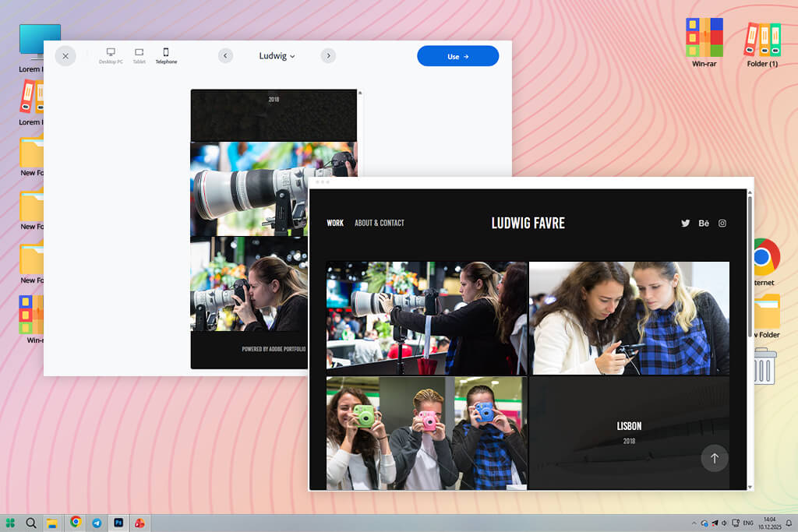
Task: Select the Desktop PC preview mode
Action: [x=111, y=55]
